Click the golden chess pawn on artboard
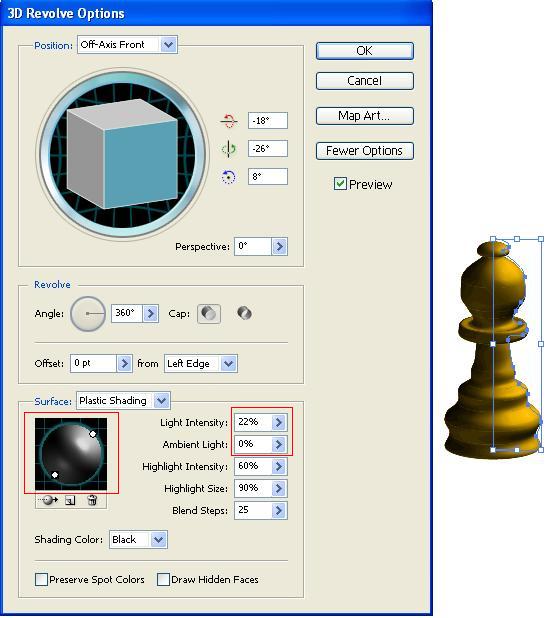 pos(493,351)
